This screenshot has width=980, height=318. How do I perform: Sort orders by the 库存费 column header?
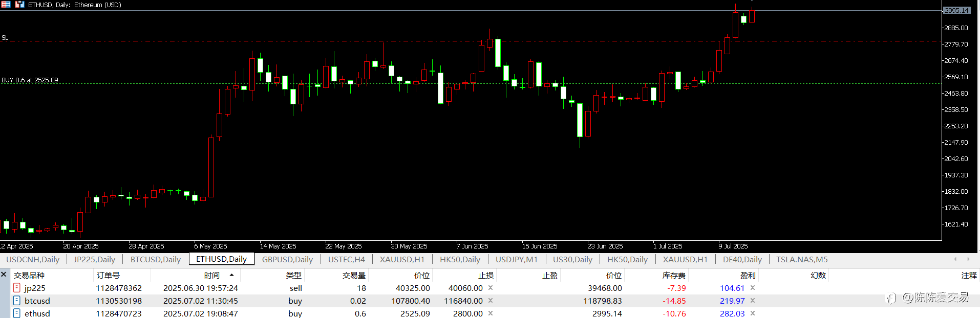[674, 275]
